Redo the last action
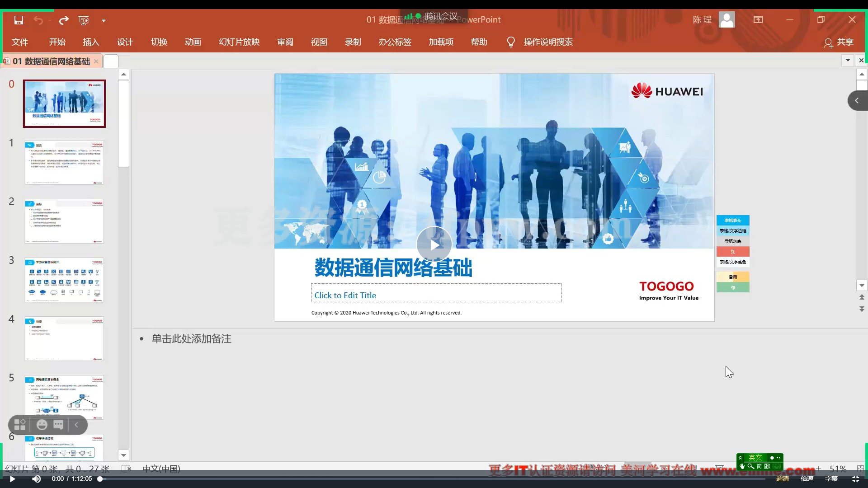The height and width of the screenshot is (488, 868). (x=63, y=20)
